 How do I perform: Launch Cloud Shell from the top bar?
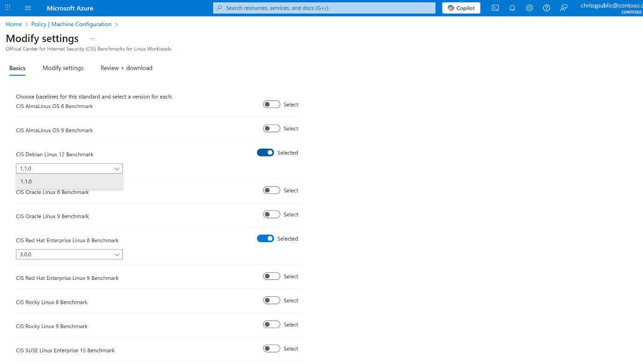coord(495,8)
